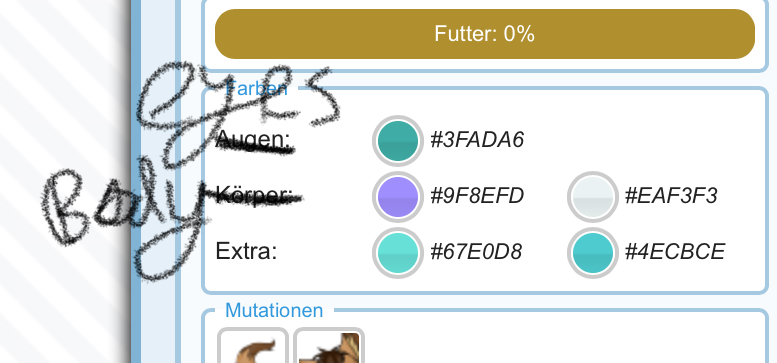Click the crossed-out Augen: label
The width and height of the screenshot is (777, 363).
tap(255, 141)
